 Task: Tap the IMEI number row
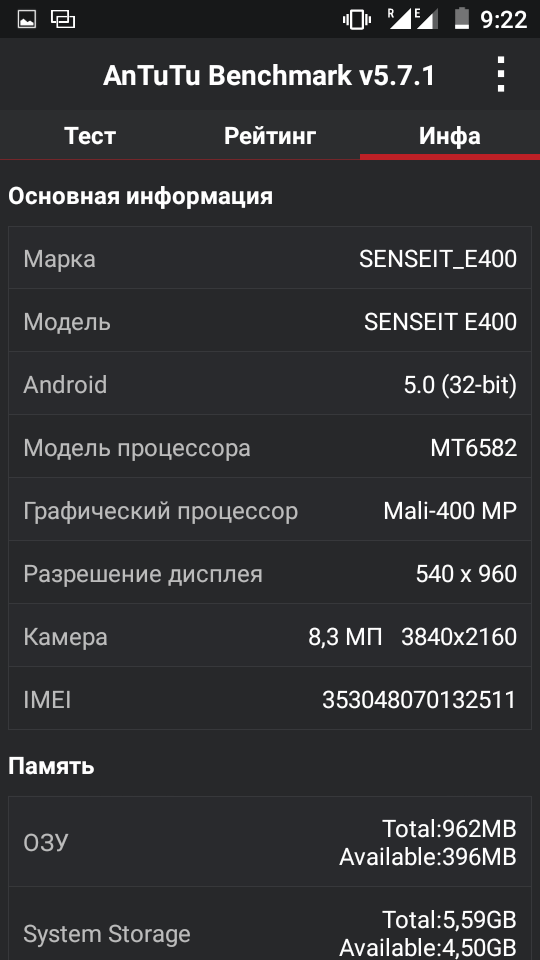[270, 699]
